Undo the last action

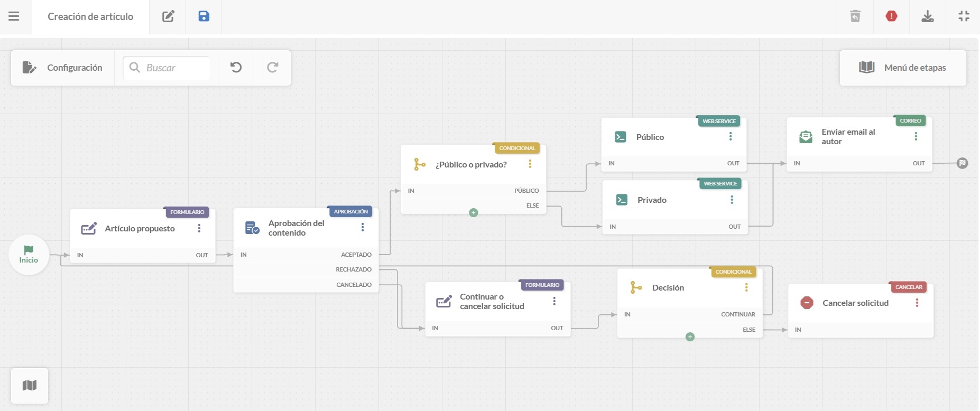pos(236,68)
